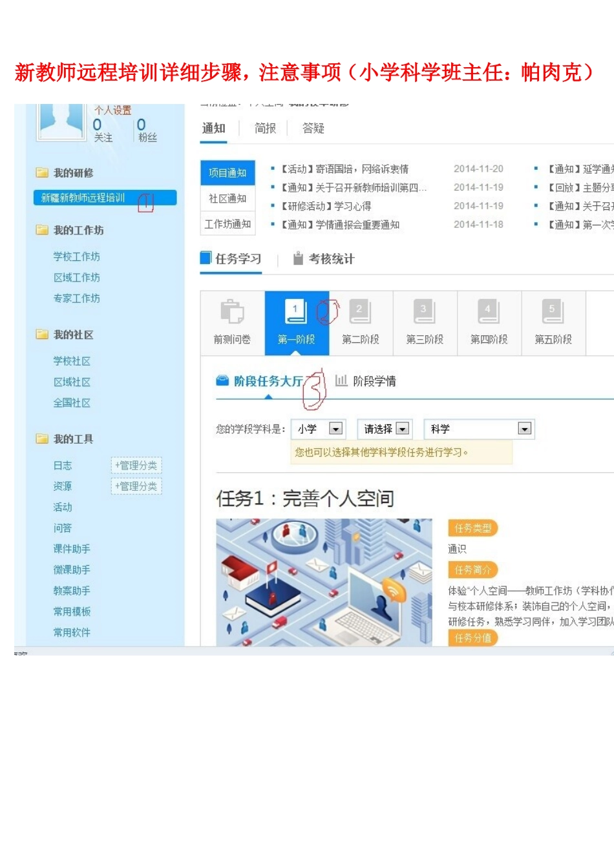Open the 课件助手 tool link
This screenshot has height=868, width=614.
pos(72,548)
